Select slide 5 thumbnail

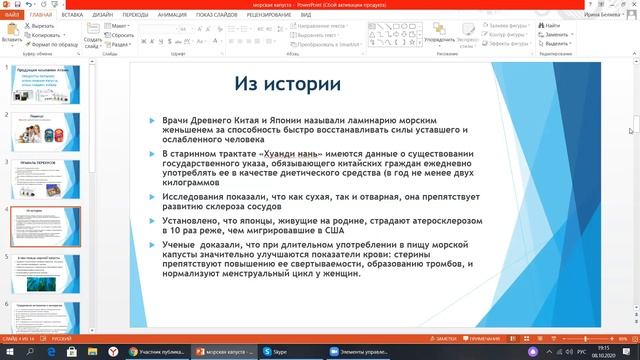pyautogui.click(x=45, y=274)
